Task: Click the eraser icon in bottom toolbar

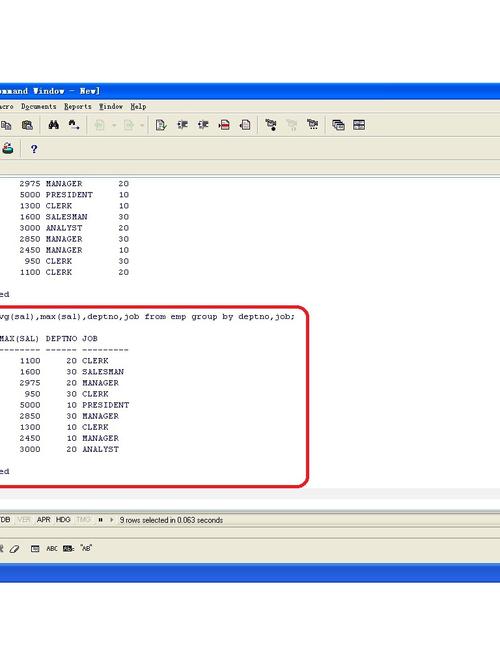Action: [x=14, y=549]
